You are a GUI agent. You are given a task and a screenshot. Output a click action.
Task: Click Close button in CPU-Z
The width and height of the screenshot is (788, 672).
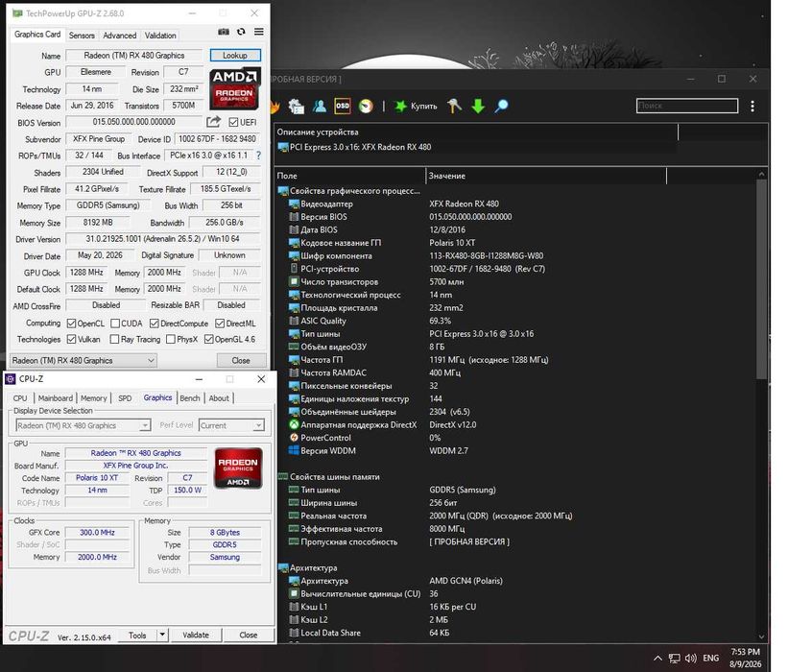(249, 635)
